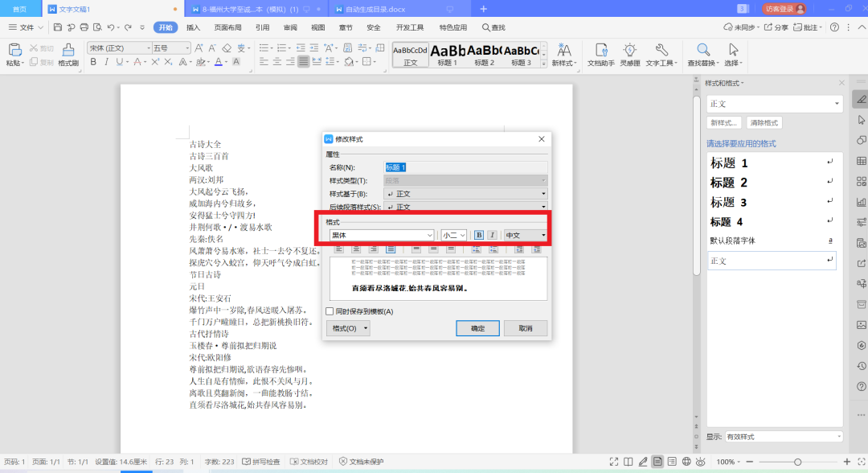Viewport: 868px width, 473px height.
Task: Click the ribbon Justify alignment icon
Action: 303,62
